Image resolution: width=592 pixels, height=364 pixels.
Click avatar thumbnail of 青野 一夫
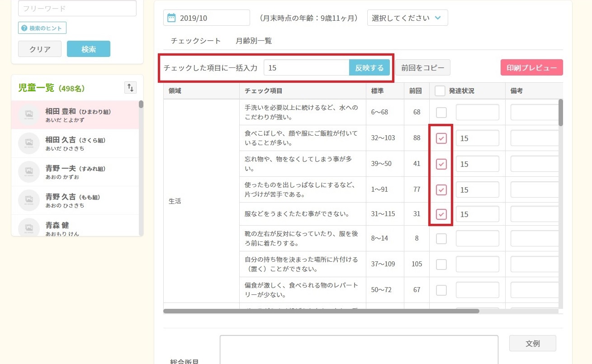29,172
